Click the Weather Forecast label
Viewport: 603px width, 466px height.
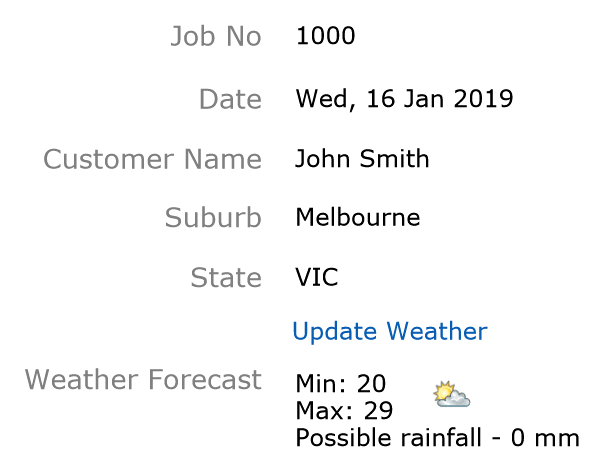pos(143,379)
